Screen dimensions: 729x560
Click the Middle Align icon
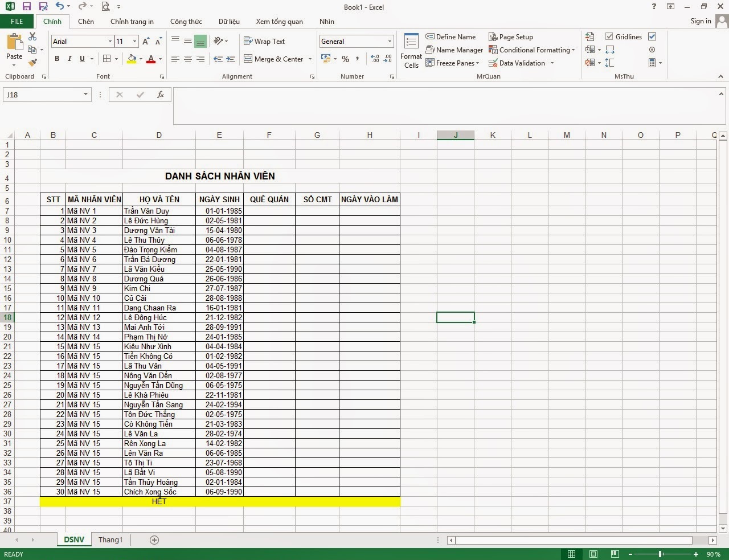tap(188, 41)
